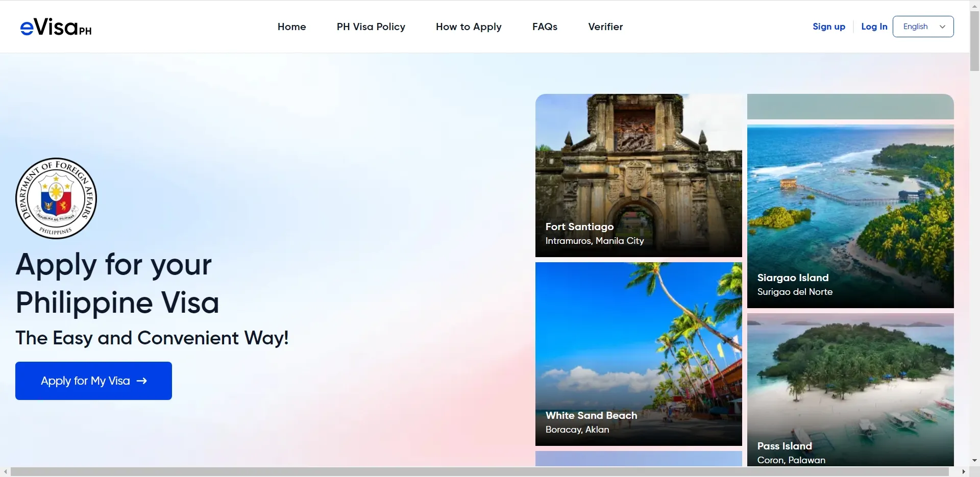Viewport: 980px width, 477px height.
Task: Navigate to How to Apply
Action: pos(468,27)
